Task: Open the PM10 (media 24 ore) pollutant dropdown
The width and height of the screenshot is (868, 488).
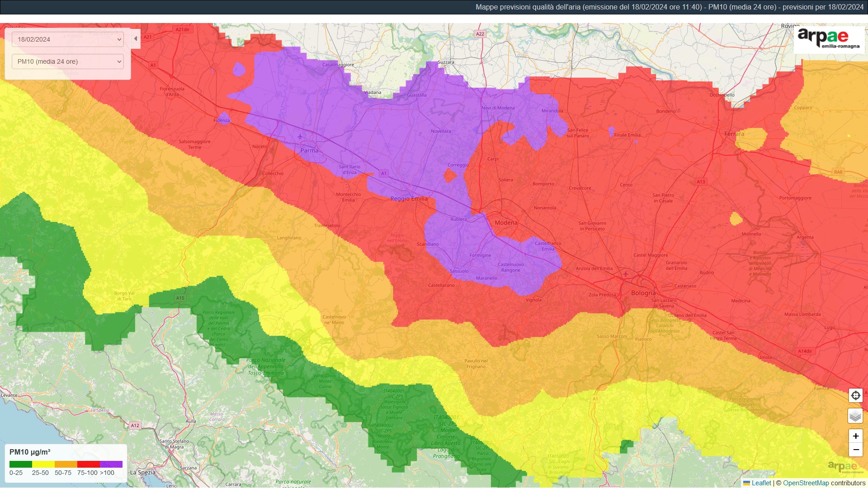Action: point(68,61)
